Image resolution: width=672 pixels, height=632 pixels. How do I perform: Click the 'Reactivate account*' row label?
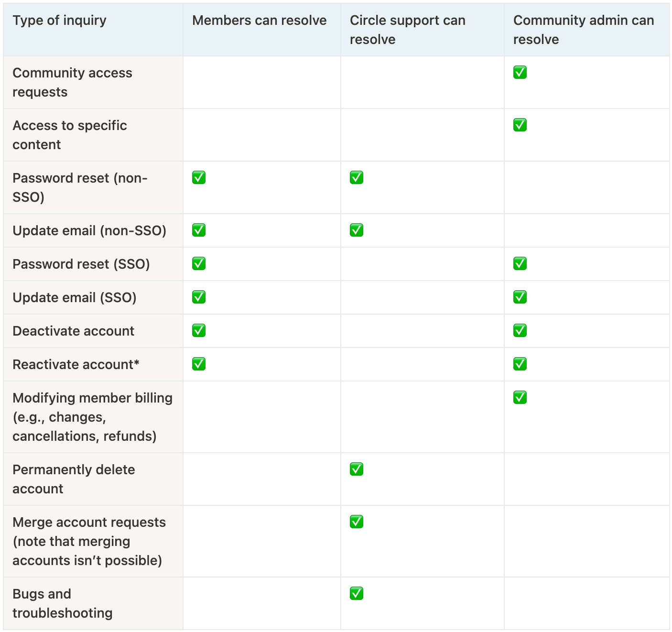[x=76, y=365]
